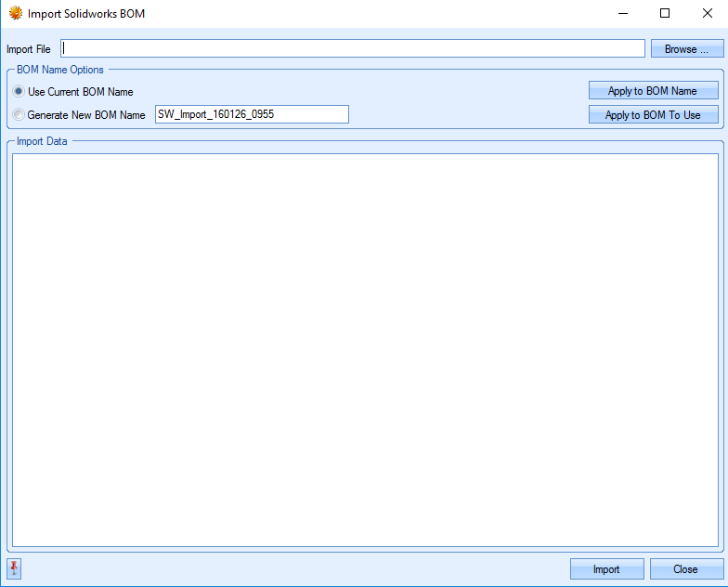The image size is (728, 587).
Task: Maximize the Import Solidworks BOM window
Action: [x=665, y=13]
